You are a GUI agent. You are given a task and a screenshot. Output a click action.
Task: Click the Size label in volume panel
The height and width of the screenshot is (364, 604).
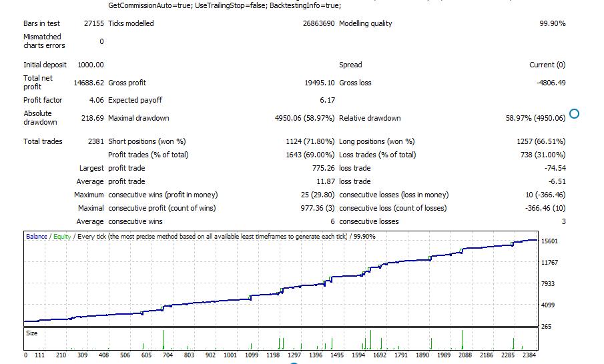(x=31, y=333)
